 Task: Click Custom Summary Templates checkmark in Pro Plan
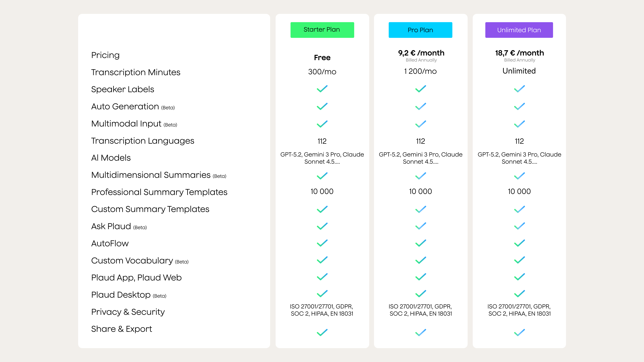pyautogui.click(x=420, y=209)
